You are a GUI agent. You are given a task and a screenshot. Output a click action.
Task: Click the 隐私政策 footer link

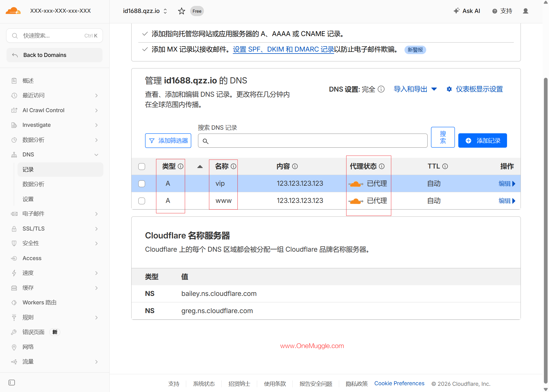[357, 384]
